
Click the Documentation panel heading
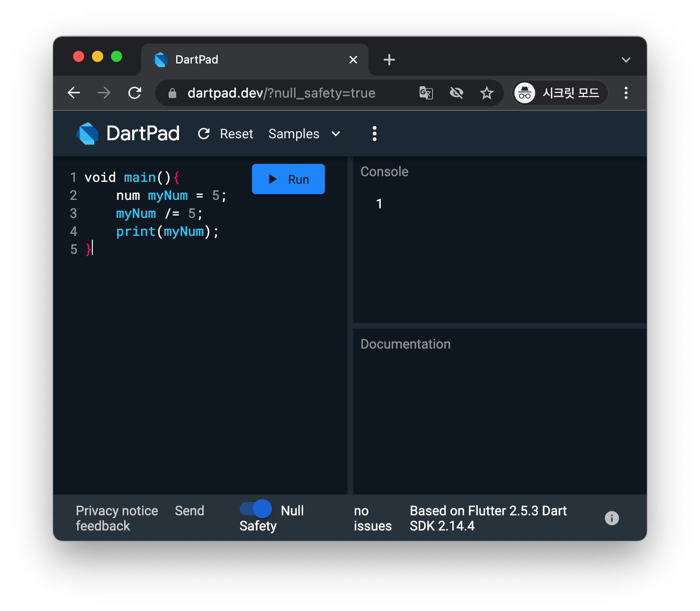[x=405, y=344]
